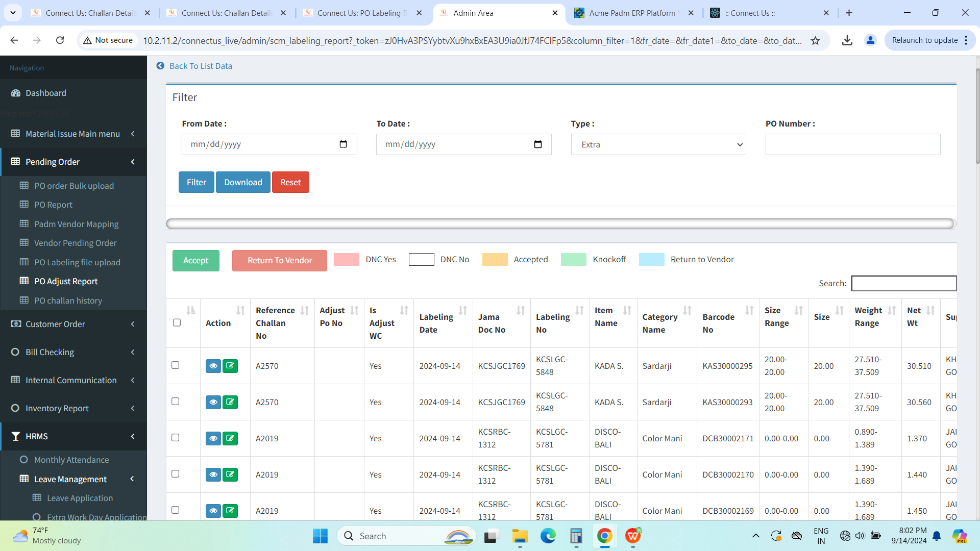Click the orange Accepted legend swatch
The width and height of the screenshot is (980, 551).
[x=495, y=259]
